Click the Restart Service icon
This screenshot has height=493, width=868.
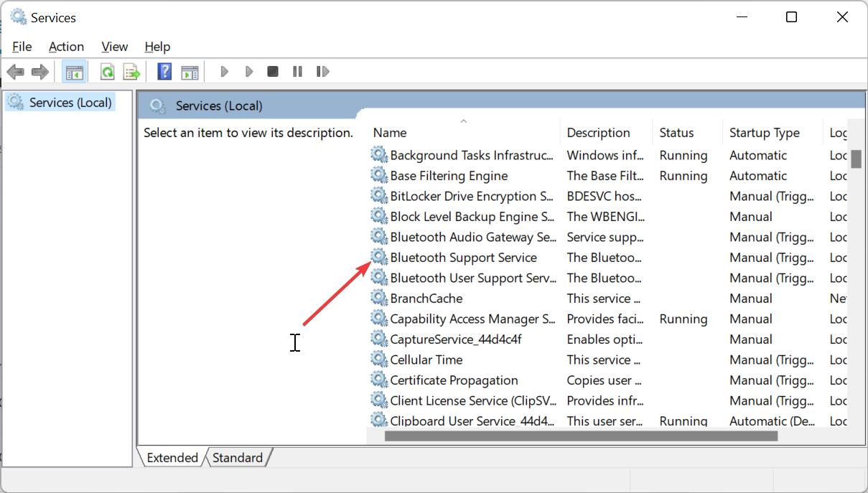click(322, 72)
